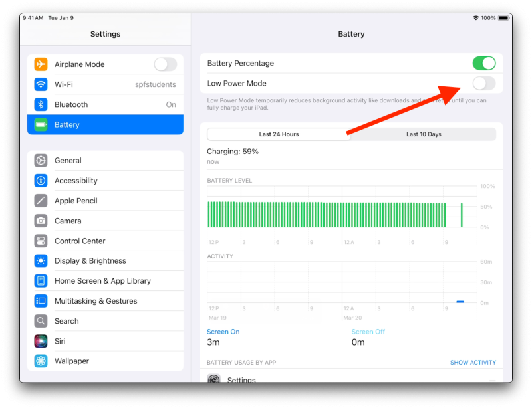Click the SHOW ACTIVITY link
Screen dimensions: 532x408
point(473,362)
